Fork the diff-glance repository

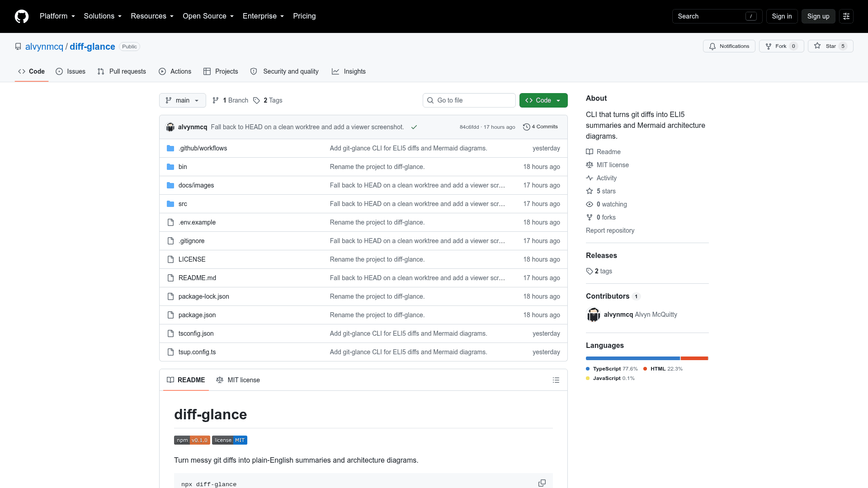[781, 46]
